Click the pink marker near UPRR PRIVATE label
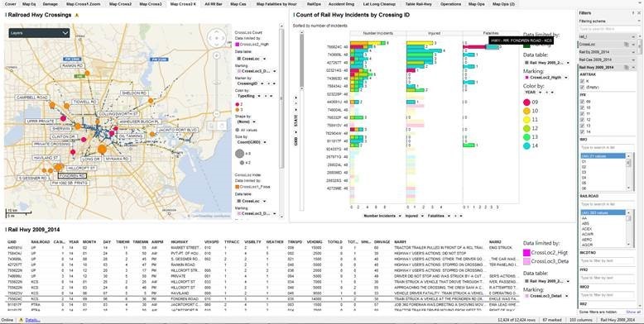Screen dimensions: 644x324 coord(63,118)
